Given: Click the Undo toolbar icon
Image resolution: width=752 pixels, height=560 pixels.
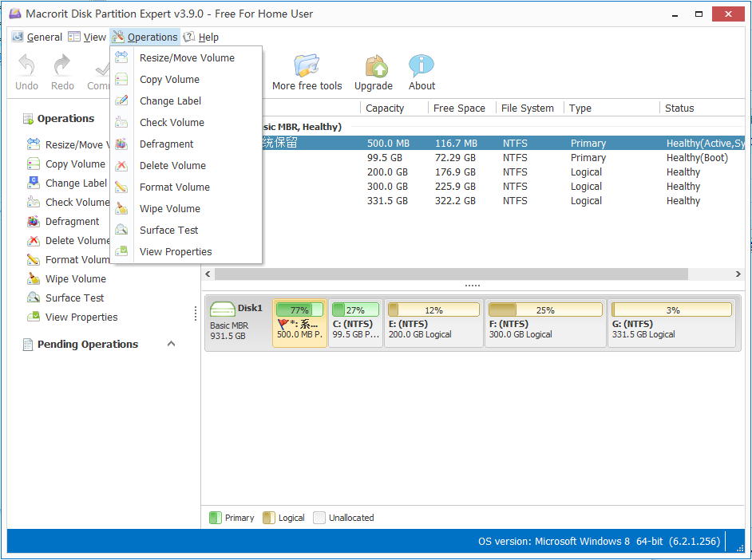Looking at the screenshot, I should pyautogui.click(x=26, y=67).
